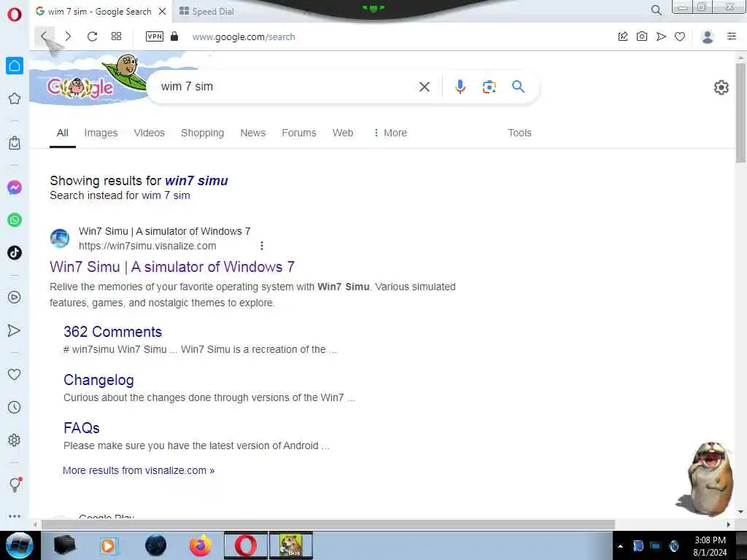This screenshot has width=747, height=560.
Task: Search instead for wim 7 sim
Action: pos(166,195)
